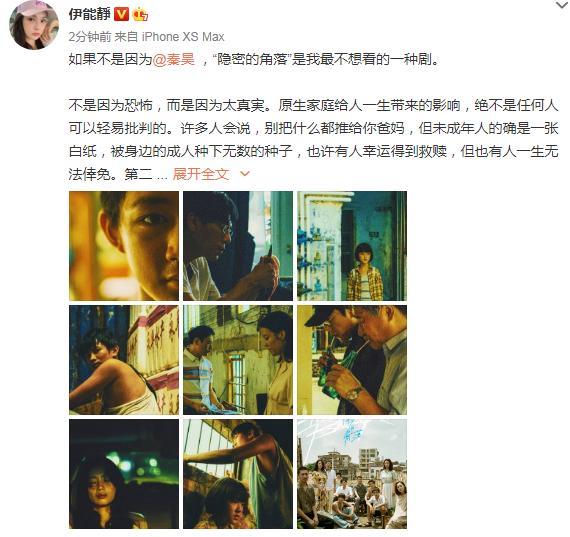Click 展开全文 to expand full post

coord(201,174)
